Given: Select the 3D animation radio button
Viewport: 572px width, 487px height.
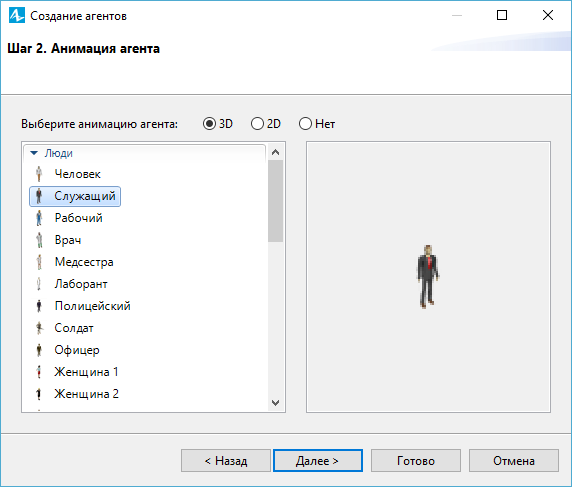Looking at the screenshot, I should (x=209, y=124).
